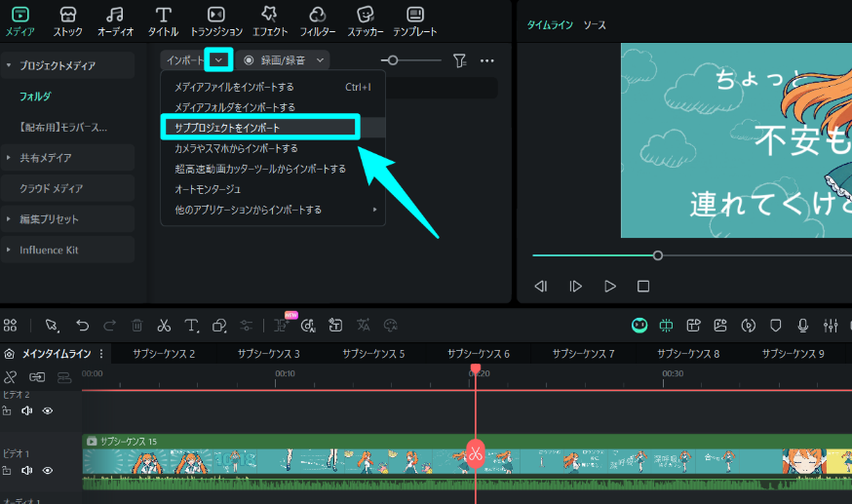
Task: Open the AI copilot face icon
Action: point(639,326)
